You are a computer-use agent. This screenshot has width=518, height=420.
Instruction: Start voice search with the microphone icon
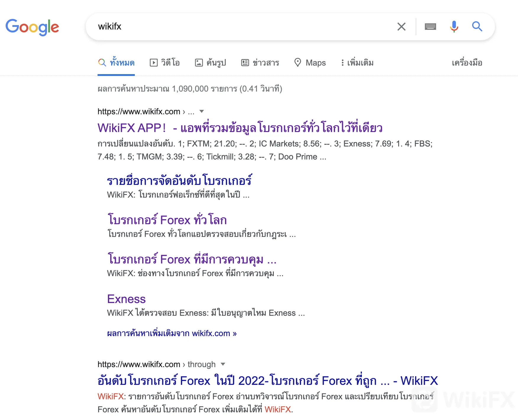pyautogui.click(x=454, y=27)
